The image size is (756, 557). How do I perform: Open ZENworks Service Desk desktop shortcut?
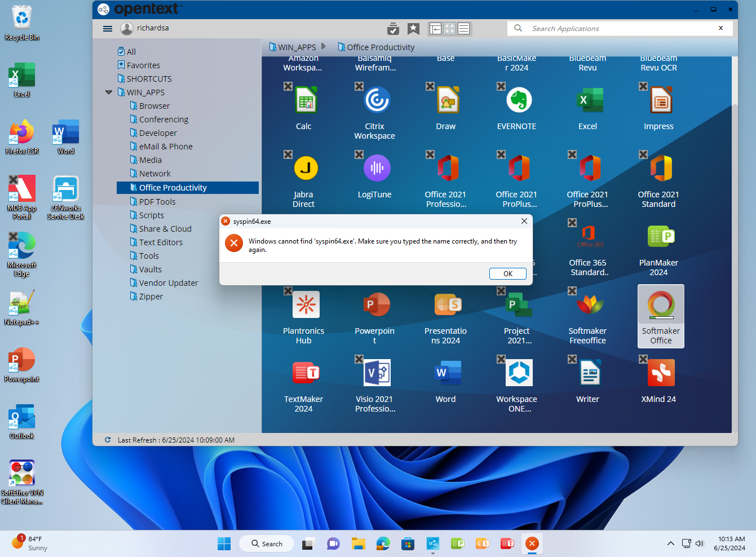(65, 197)
